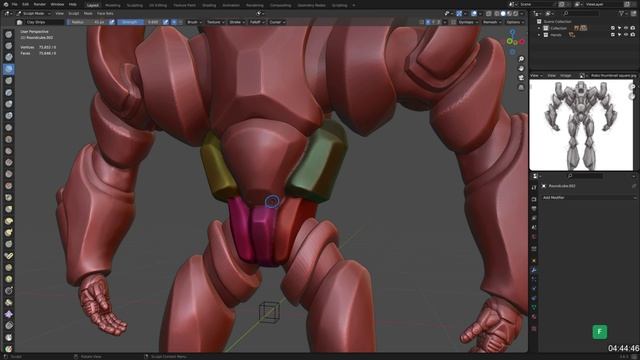
Task: Disable Hands collection in renders
Action: pos(633,35)
